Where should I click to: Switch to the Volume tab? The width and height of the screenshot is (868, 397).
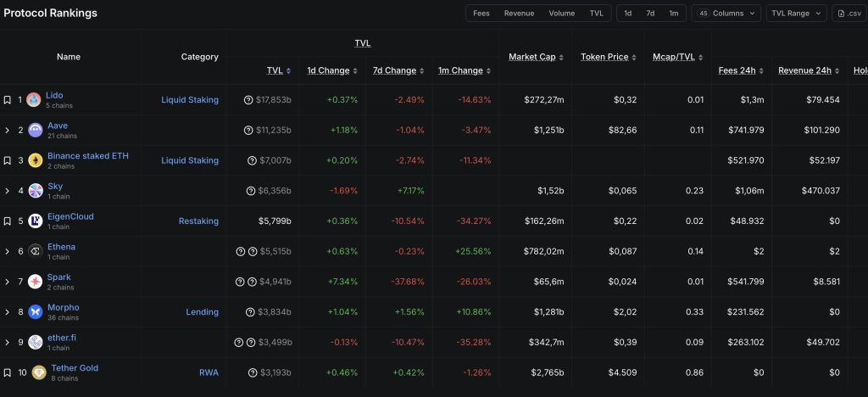[562, 14]
